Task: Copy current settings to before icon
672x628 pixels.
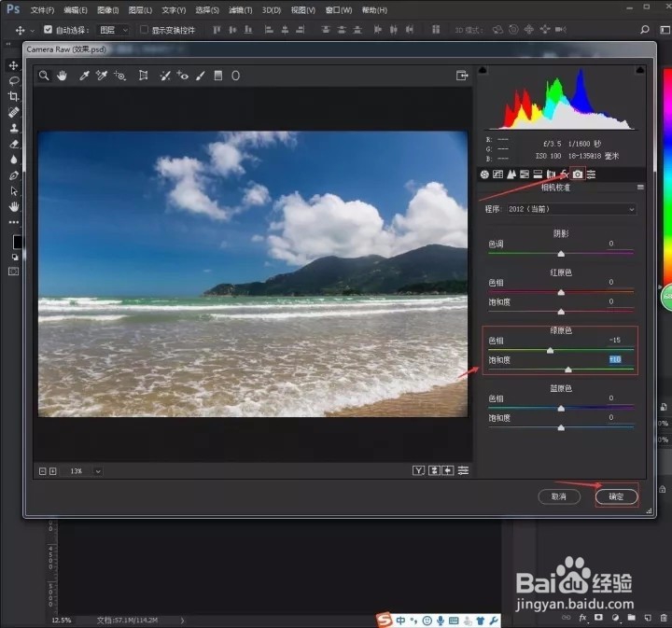Action: point(448,471)
